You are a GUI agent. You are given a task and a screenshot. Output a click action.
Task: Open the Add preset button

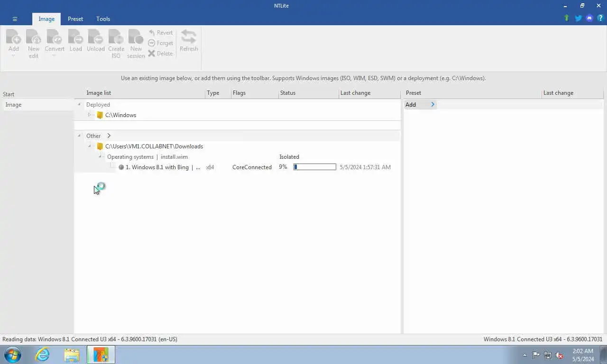420,105
